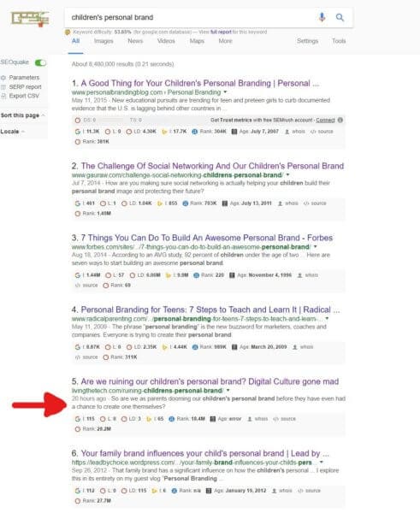This screenshot has width=420, height=513.
Task: Click source code icon for second result
Action: tap(306, 203)
